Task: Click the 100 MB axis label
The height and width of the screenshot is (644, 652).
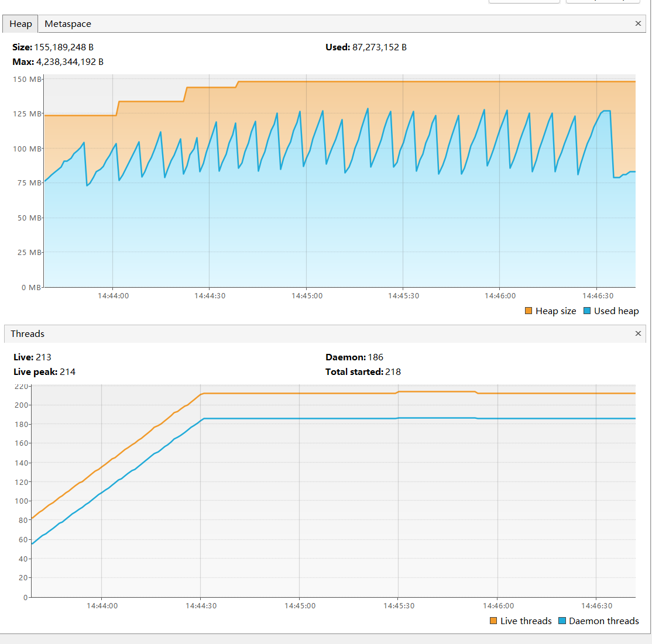Action: (28, 149)
